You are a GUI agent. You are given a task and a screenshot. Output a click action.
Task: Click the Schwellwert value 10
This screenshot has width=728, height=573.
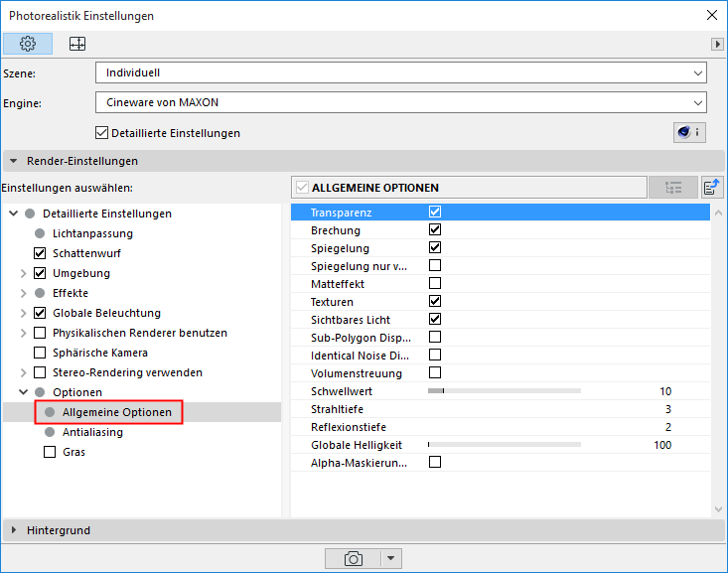pyautogui.click(x=665, y=391)
